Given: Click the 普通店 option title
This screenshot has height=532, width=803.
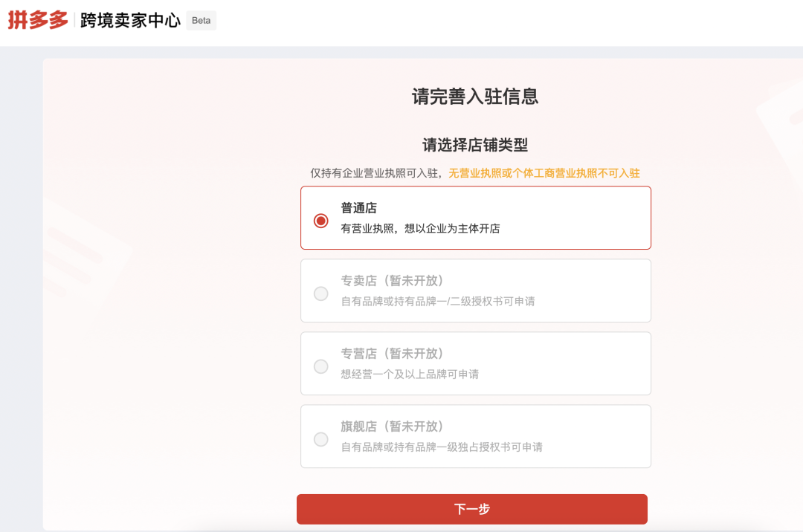Looking at the screenshot, I should [359, 208].
